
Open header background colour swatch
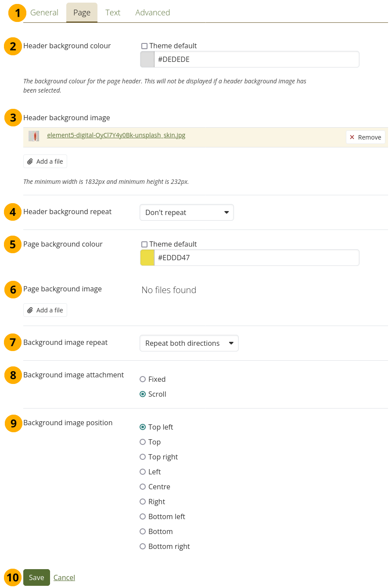(x=147, y=60)
